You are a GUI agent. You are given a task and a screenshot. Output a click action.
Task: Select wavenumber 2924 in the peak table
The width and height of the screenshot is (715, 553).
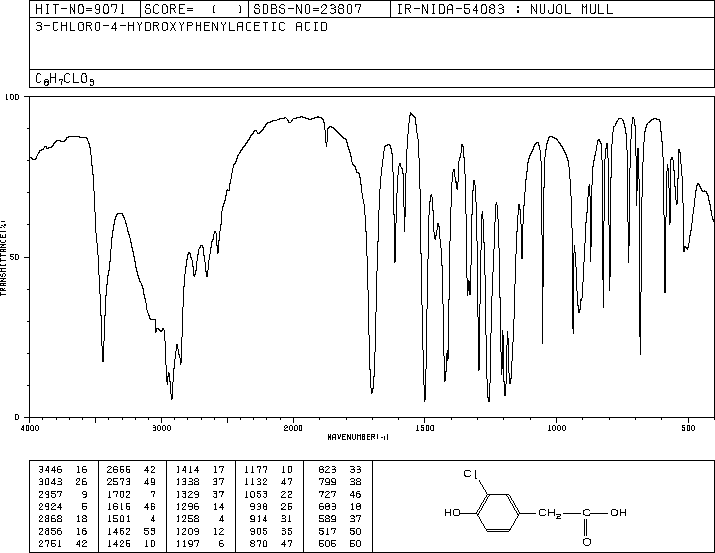(50, 506)
